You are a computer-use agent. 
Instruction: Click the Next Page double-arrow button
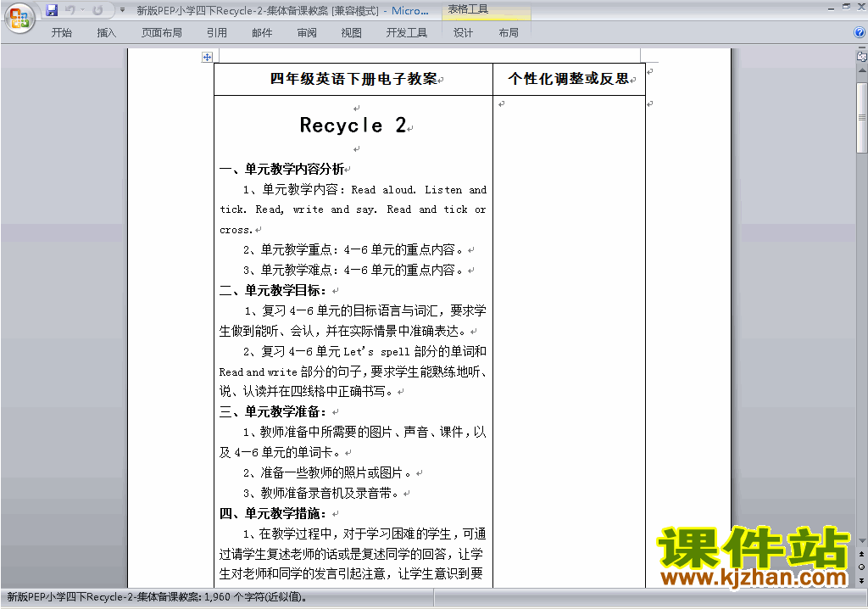(861, 580)
